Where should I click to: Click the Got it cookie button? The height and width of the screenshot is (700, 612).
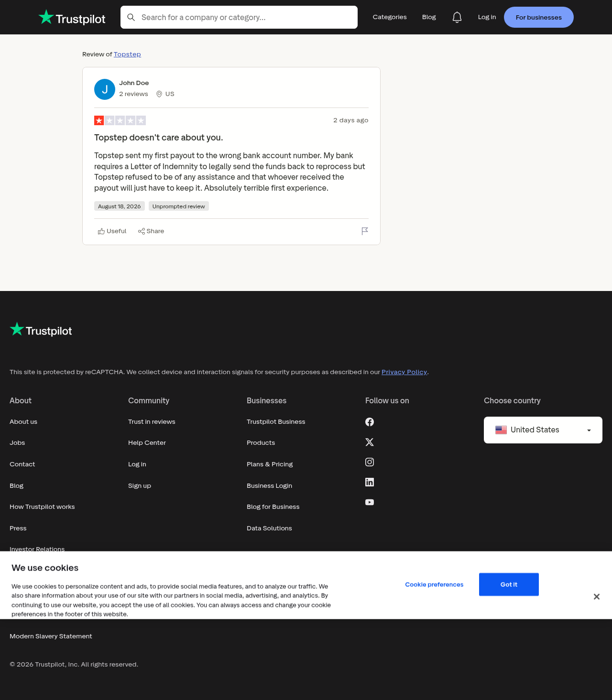tap(509, 584)
